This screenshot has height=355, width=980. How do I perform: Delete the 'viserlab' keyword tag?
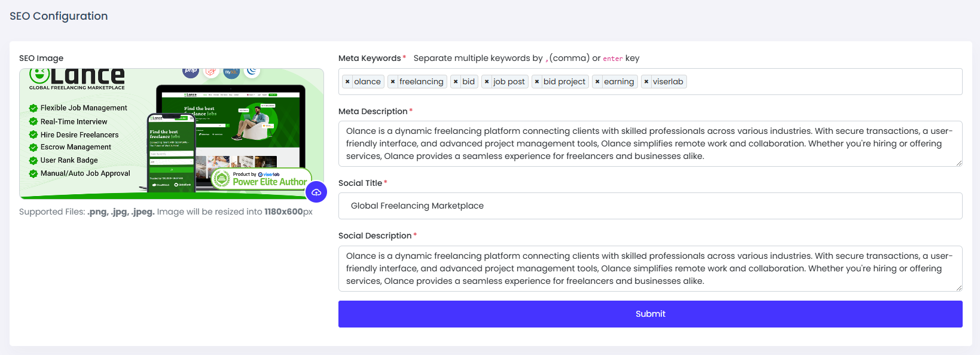pos(646,82)
